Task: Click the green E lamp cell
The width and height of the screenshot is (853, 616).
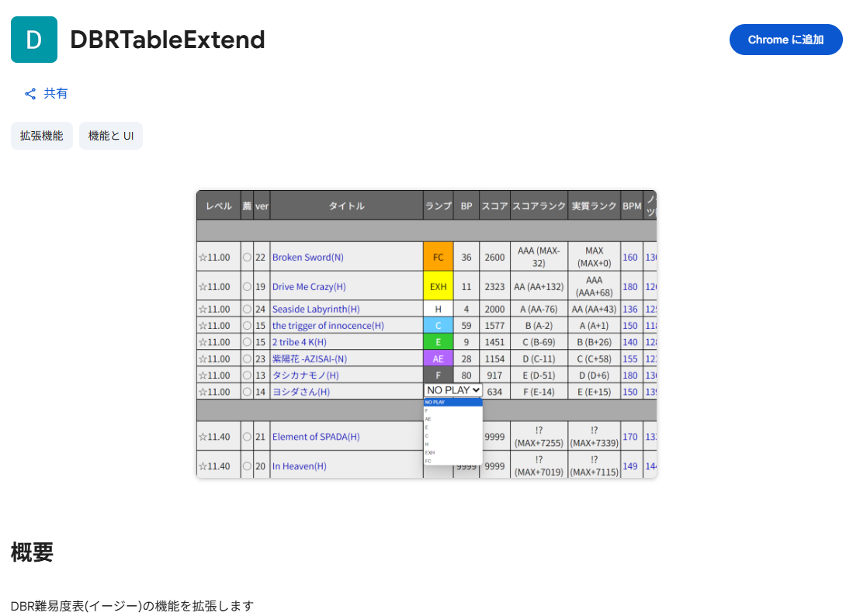Action: [438, 342]
